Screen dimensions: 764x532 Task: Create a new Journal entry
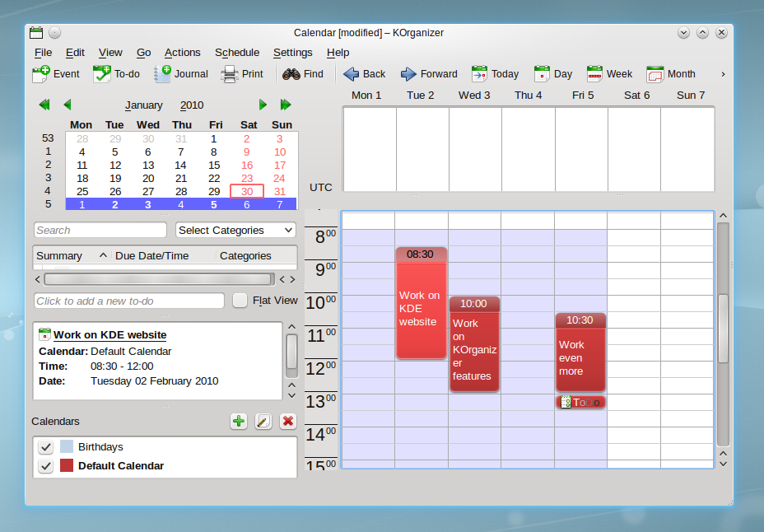click(181, 74)
